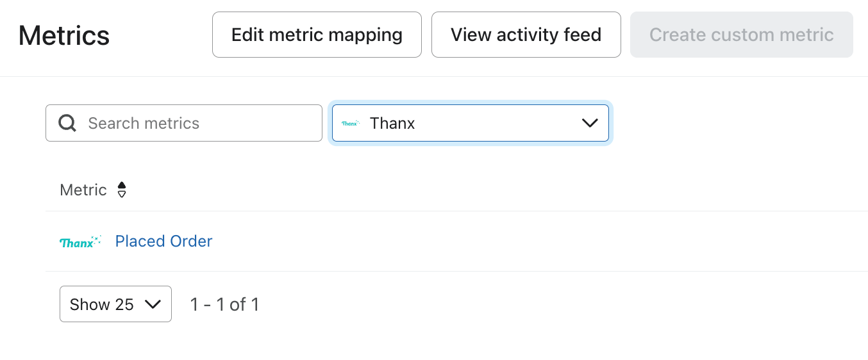
Task: Expand the Thanx filter using its chevron
Action: pyautogui.click(x=589, y=123)
